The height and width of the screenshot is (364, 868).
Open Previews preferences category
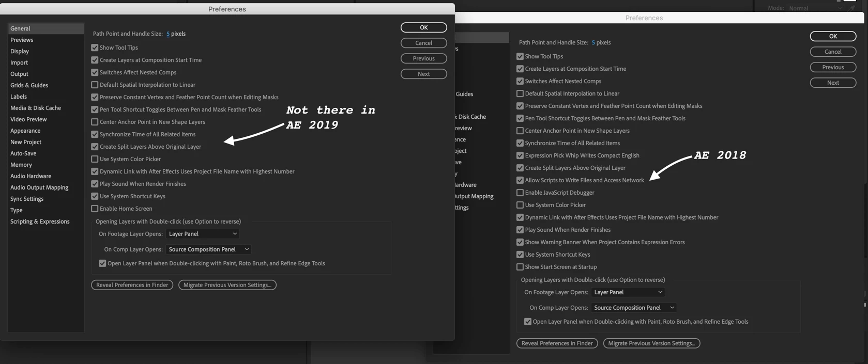point(22,40)
